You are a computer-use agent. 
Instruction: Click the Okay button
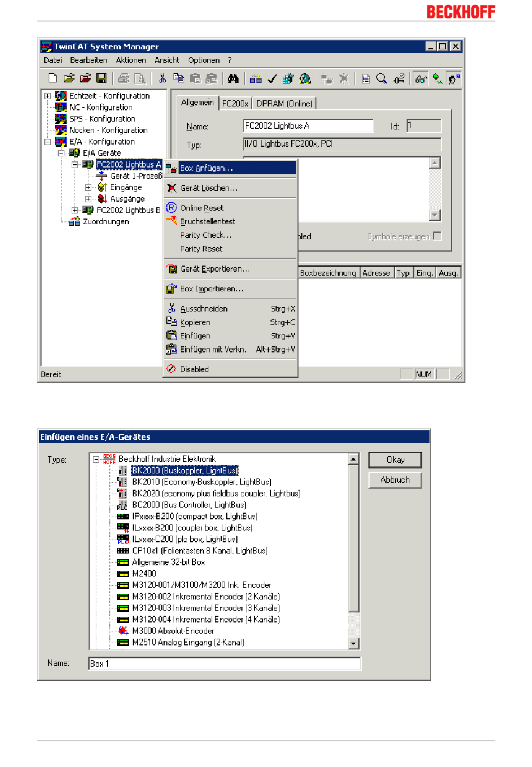tap(395, 460)
